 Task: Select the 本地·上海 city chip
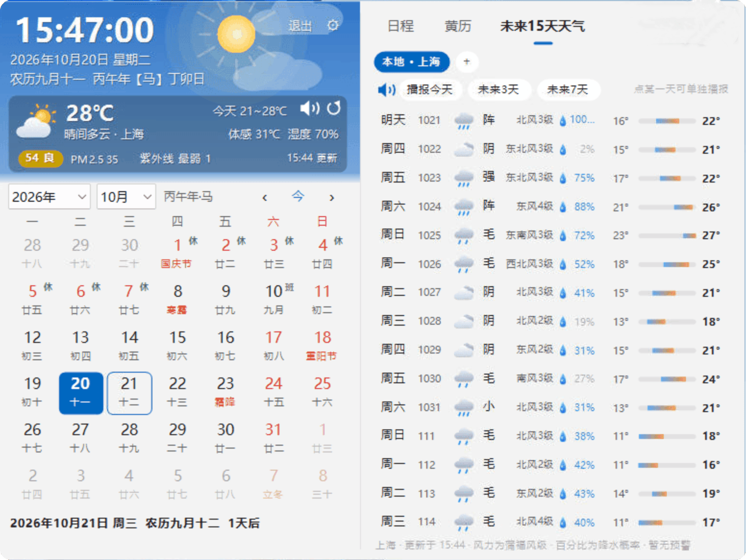[411, 61]
